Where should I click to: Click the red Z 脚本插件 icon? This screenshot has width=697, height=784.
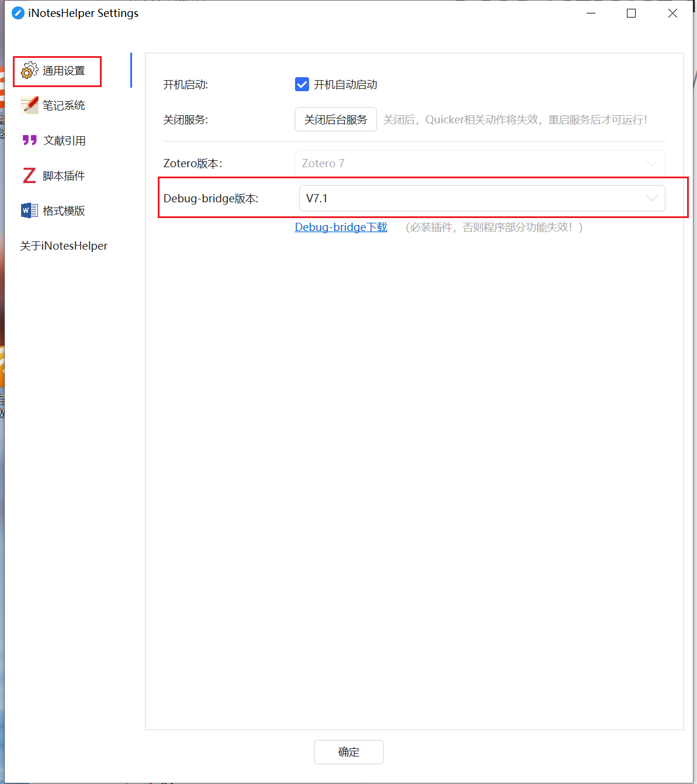coord(29,175)
